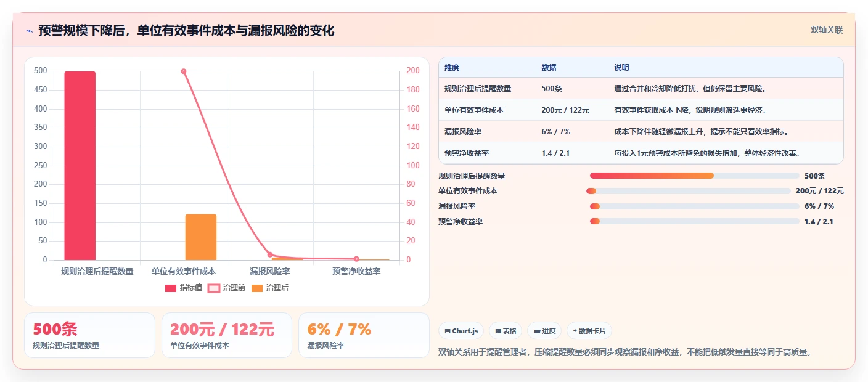Click the orange 单位有效事件成本 bar
Image resolution: width=868 pixels, height=382 pixels.
tap(201, 237)
